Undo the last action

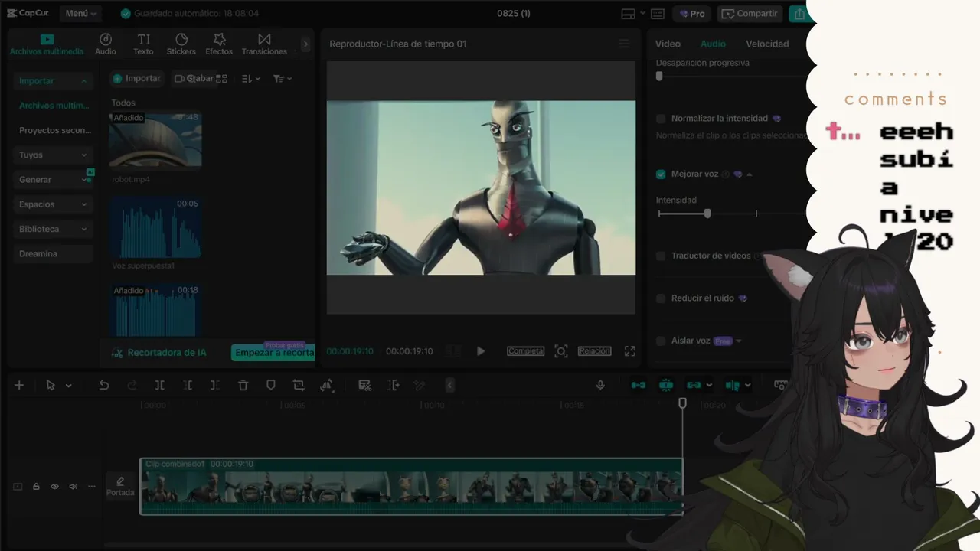[x=104, y=385]
